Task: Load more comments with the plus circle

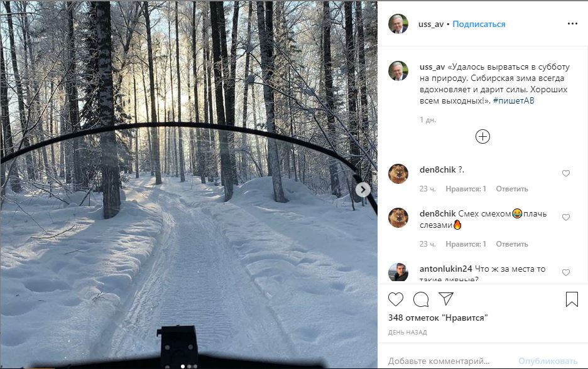Action: point(482,136)
